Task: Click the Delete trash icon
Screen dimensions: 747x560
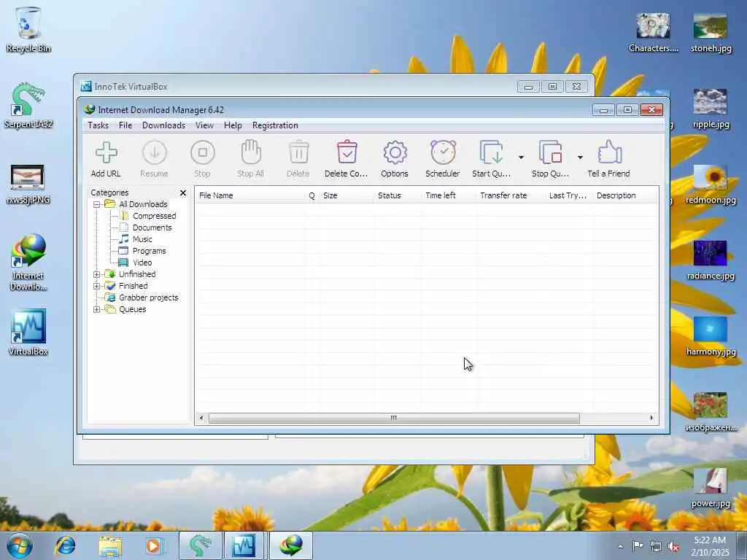Action: tap(298, 152)
